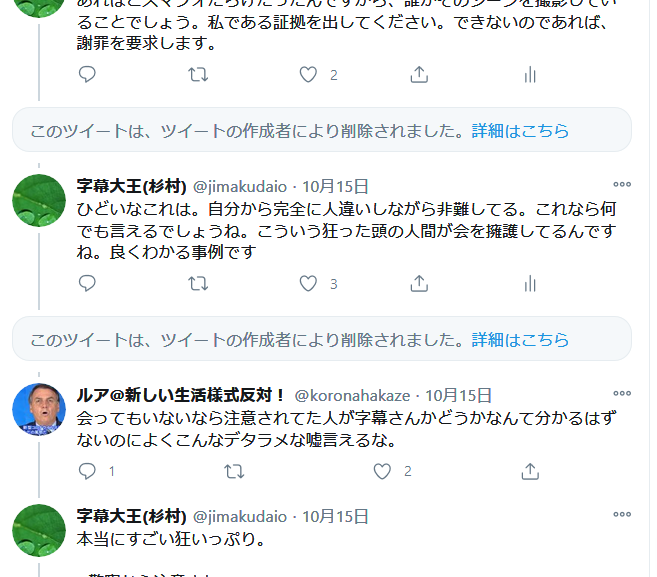
Task: Open more options for the ひどいなこれは tweet
Action: click(622, 184)
